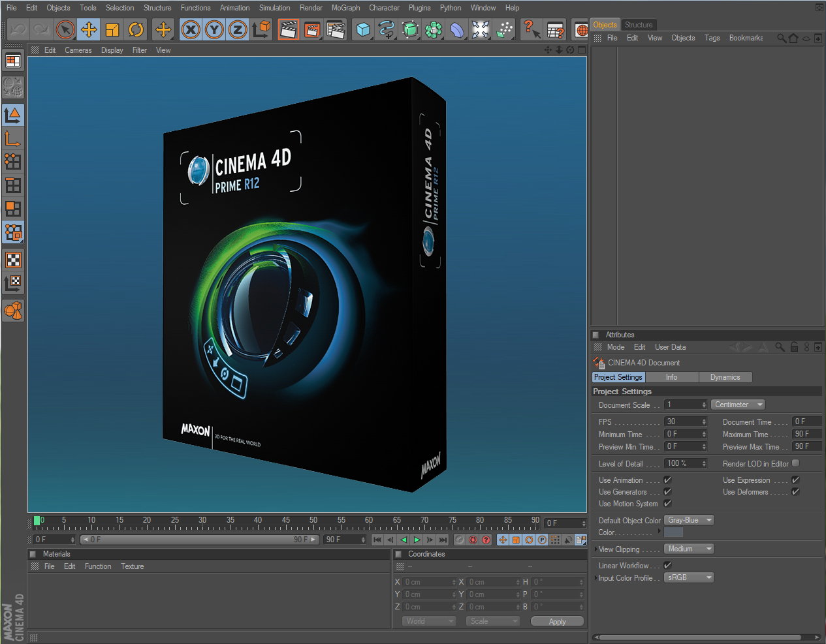Click the default Color swatch

[x=673, y=532]
